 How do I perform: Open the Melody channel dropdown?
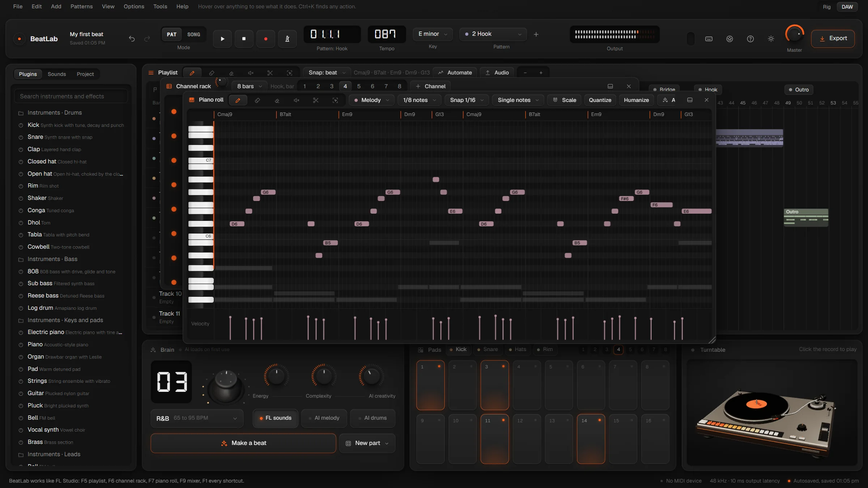pos(371,100)
